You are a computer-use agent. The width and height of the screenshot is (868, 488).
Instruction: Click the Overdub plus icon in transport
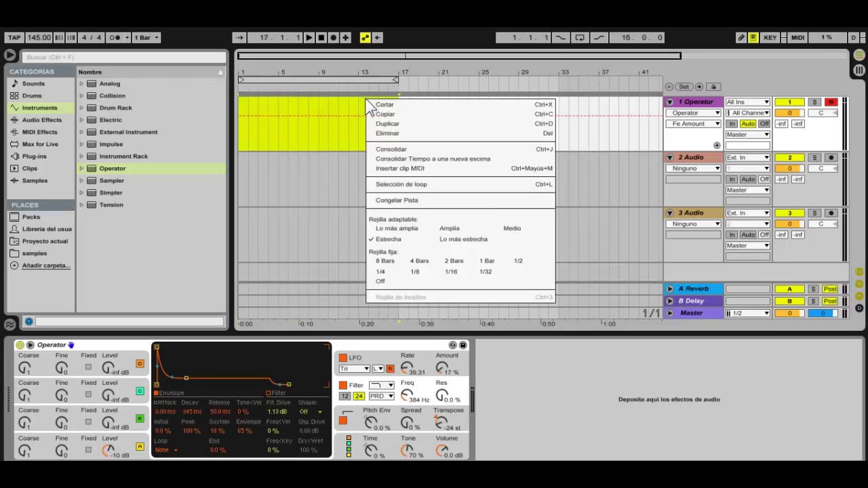click(345, 38)
